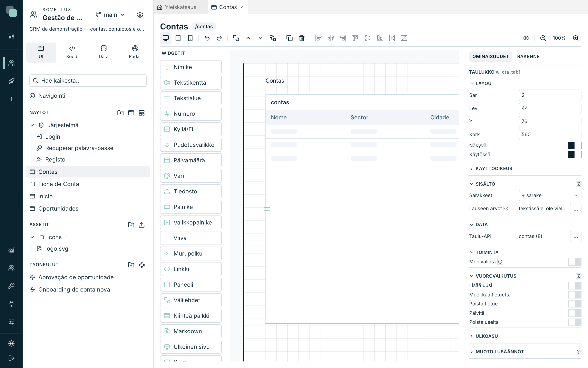Screen dimensions: 588x368
Task: Open Taulu-API ellipsis button
Action: coord(576,236)
